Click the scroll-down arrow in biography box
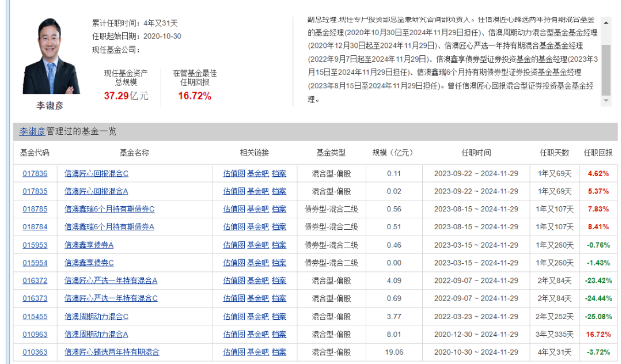The image size is (622, 364). point(606,101)
